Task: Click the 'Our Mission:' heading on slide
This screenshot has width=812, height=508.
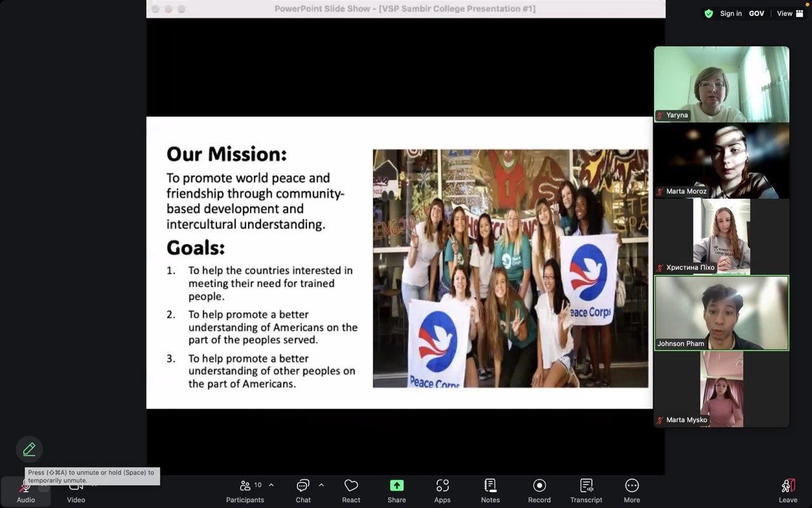Action: tap(226, 154)
